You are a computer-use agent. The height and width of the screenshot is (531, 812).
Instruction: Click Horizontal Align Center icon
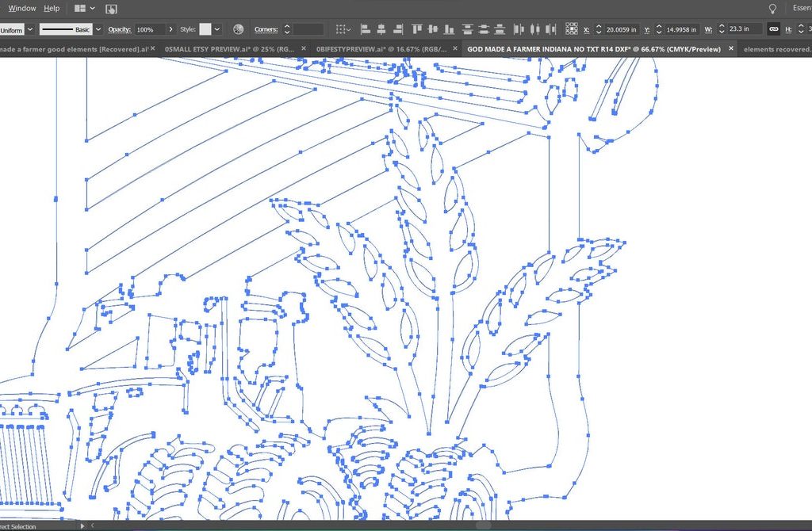381,29
